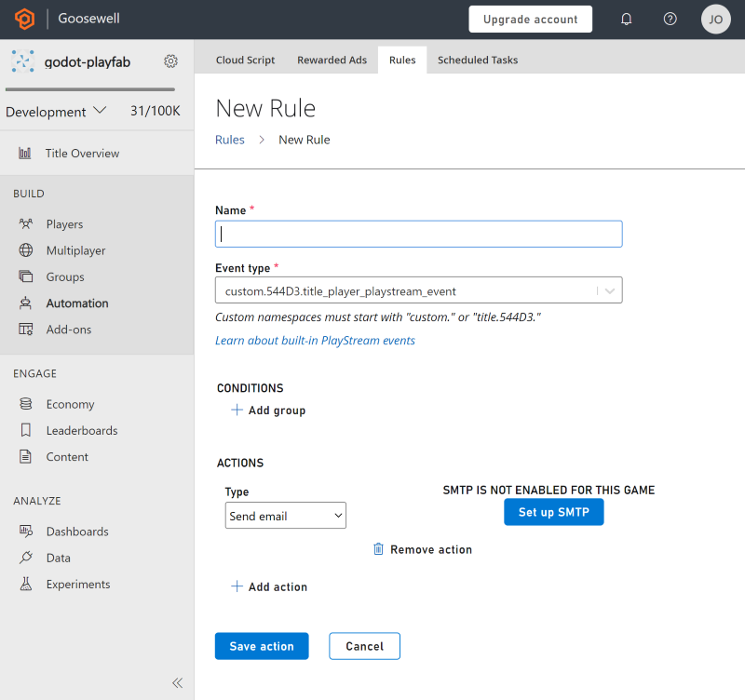745x700 pixels.
Task: Click the Goosewell logo icon
Action: tap(24, 19)
